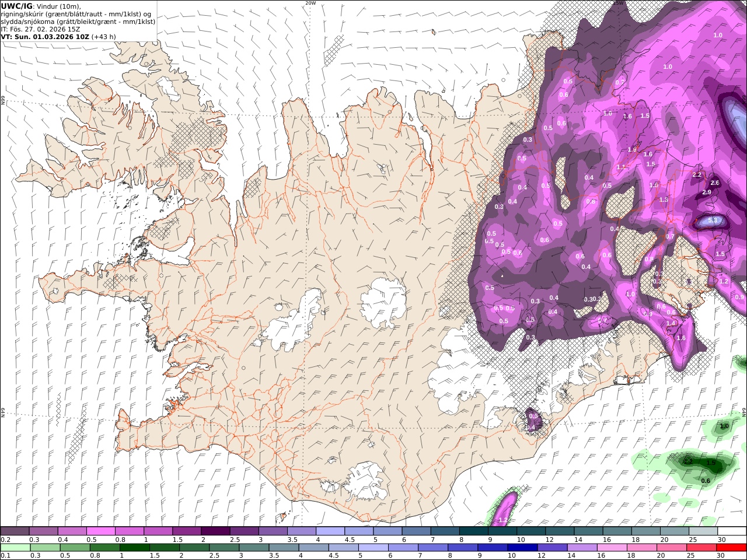The width and height of the screenshot is (747, 560).
Task: Click top-row lavender swatch between 4 and 4.5
Action: click(x=330, y=531)
